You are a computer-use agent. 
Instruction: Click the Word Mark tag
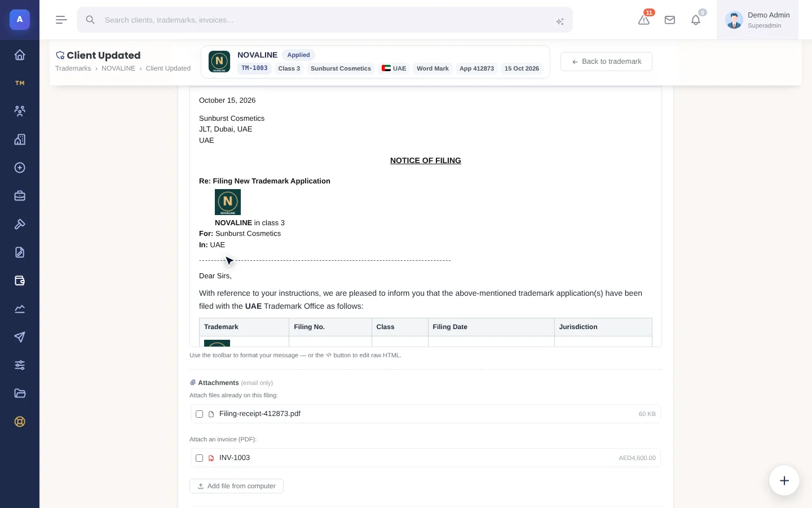point(433,68)
